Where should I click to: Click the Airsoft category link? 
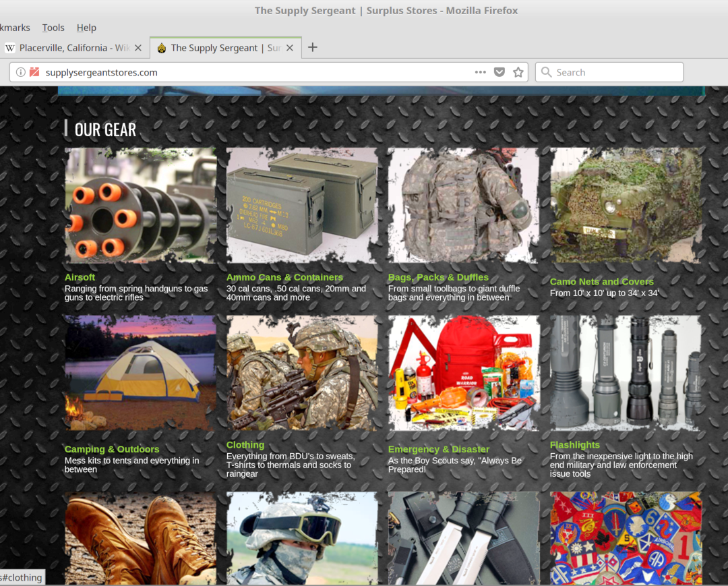coord(80,277)
